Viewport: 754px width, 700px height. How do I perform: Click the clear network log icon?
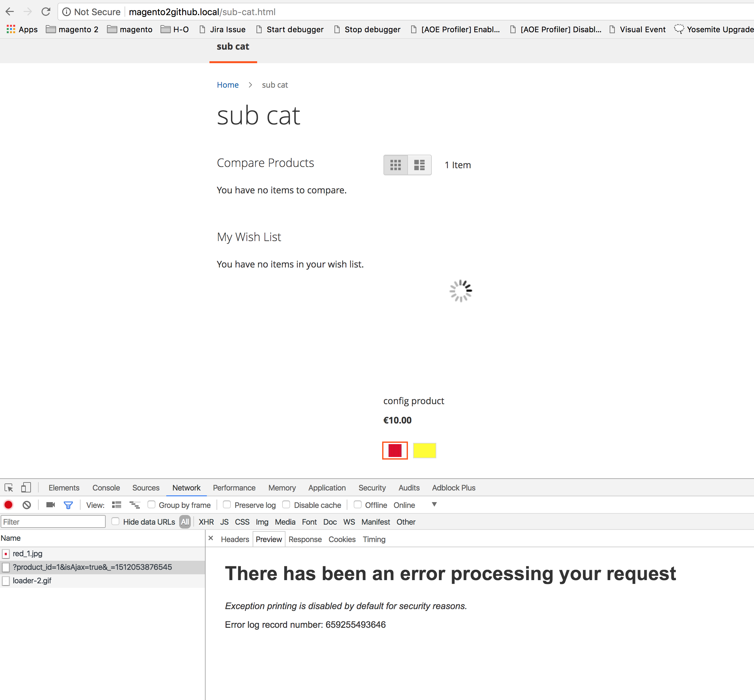(26, 505)
